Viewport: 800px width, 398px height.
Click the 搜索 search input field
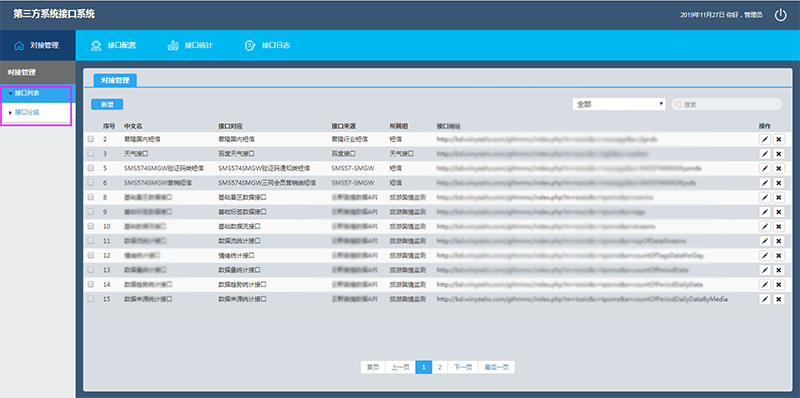726,104
